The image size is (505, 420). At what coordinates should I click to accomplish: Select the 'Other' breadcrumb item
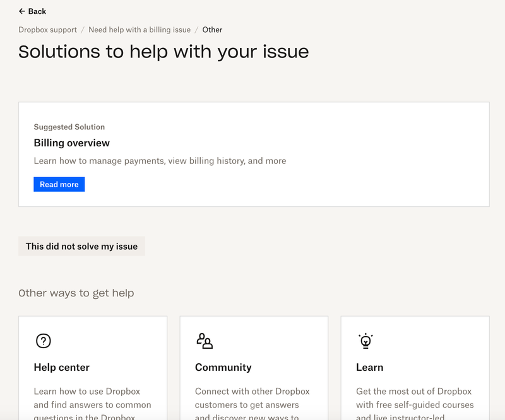(x=212, y=30)
